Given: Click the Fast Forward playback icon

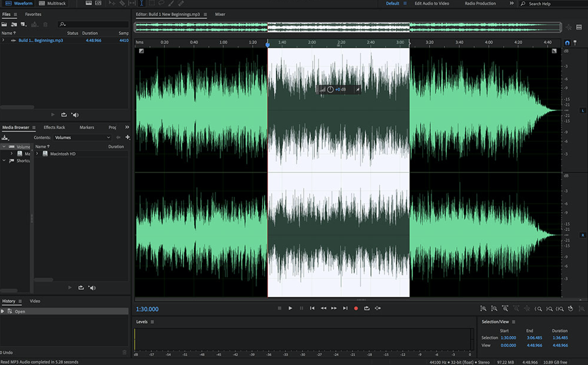Looking at the screenshot, I should [334, 308].
